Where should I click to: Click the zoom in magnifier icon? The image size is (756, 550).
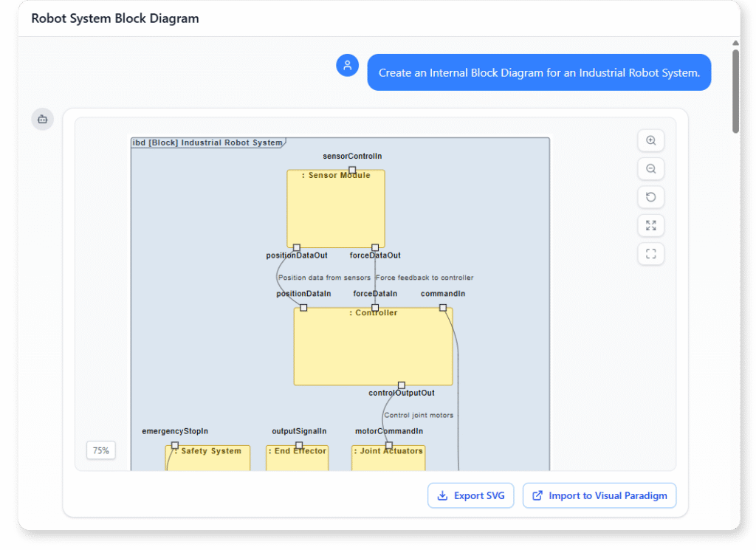650,140
